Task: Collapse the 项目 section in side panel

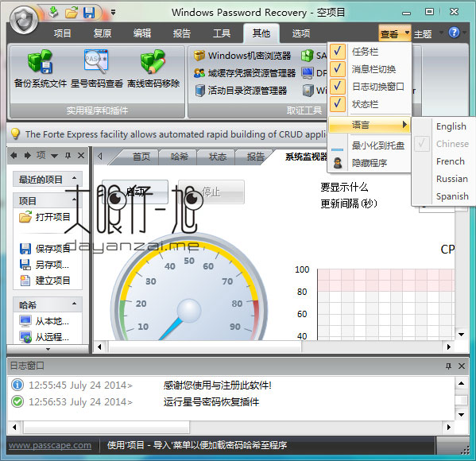Action: point(75,200)
